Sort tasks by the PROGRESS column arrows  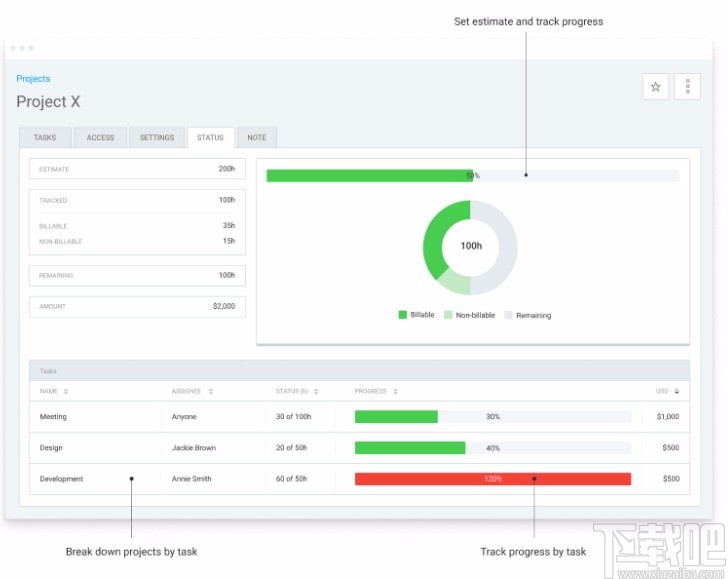click(x=395, y=391)
